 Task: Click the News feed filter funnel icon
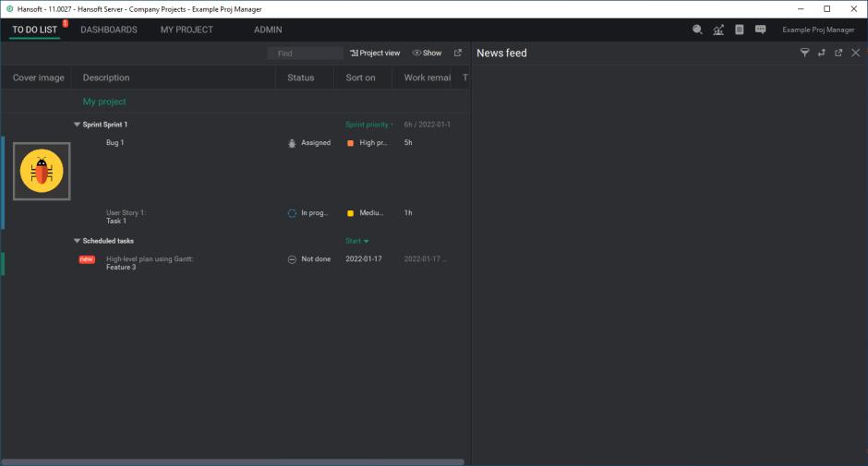click(804, 54)
